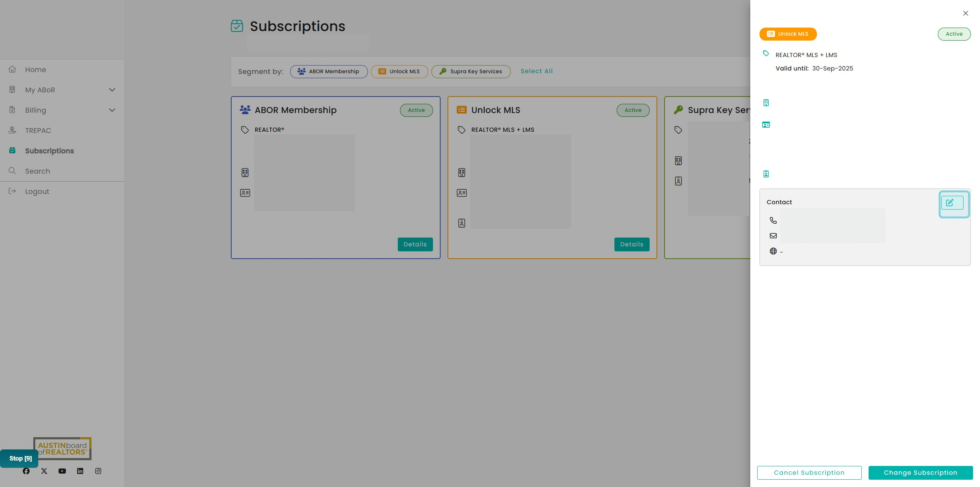The image size is (980, 487).
Task: Click teal building icon in details panel
Action: pyautogui.click(x=766, y=103)
